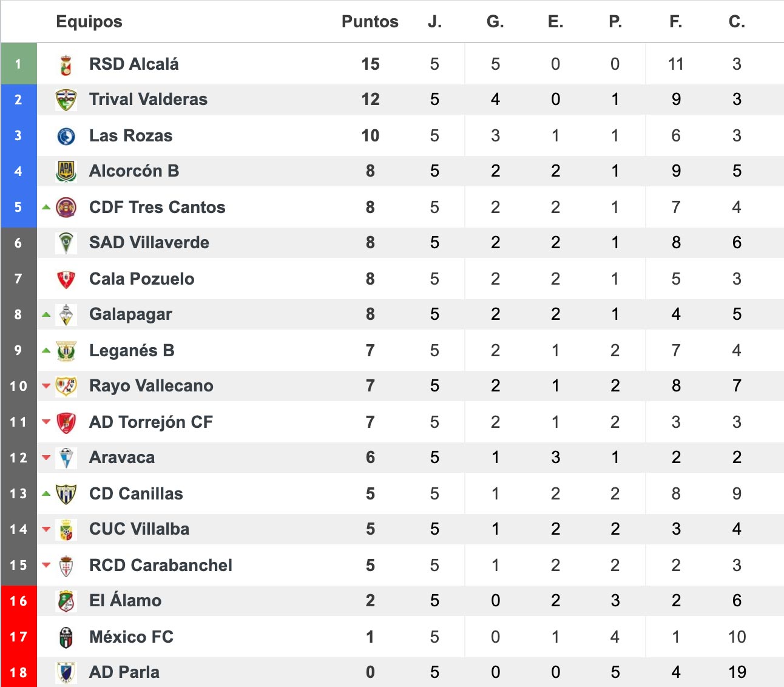Click the Rayo Vallecano team crest
Screen dimensions: 784x687
tap(66, 386)
